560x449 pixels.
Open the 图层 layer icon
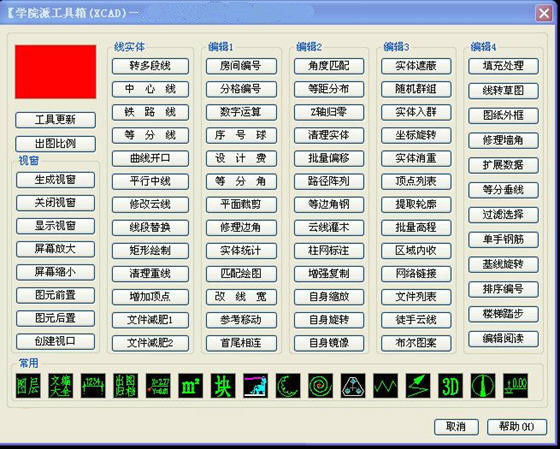tap(28, 386)
